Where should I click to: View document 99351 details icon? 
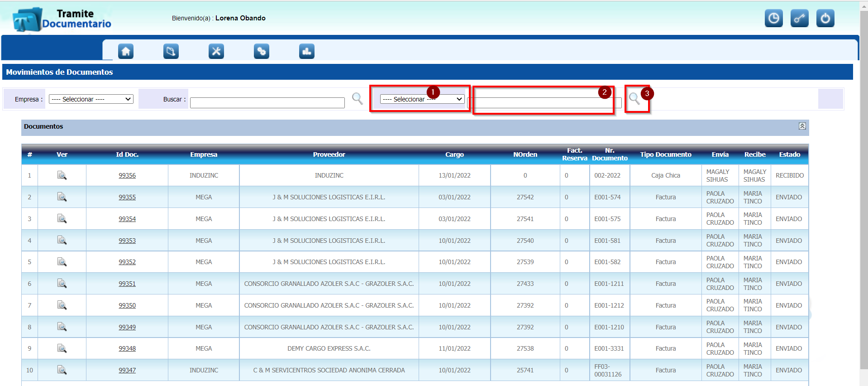click(x=62, y=284)
